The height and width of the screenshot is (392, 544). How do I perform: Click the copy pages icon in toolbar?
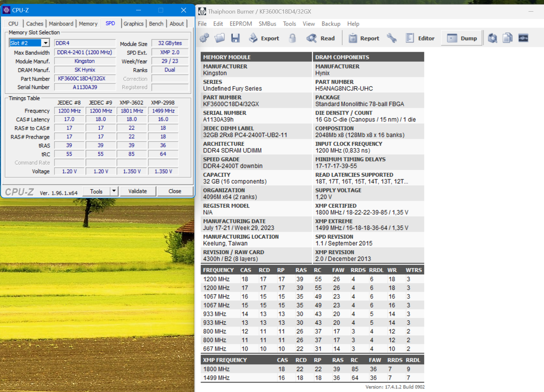[508, 38]
